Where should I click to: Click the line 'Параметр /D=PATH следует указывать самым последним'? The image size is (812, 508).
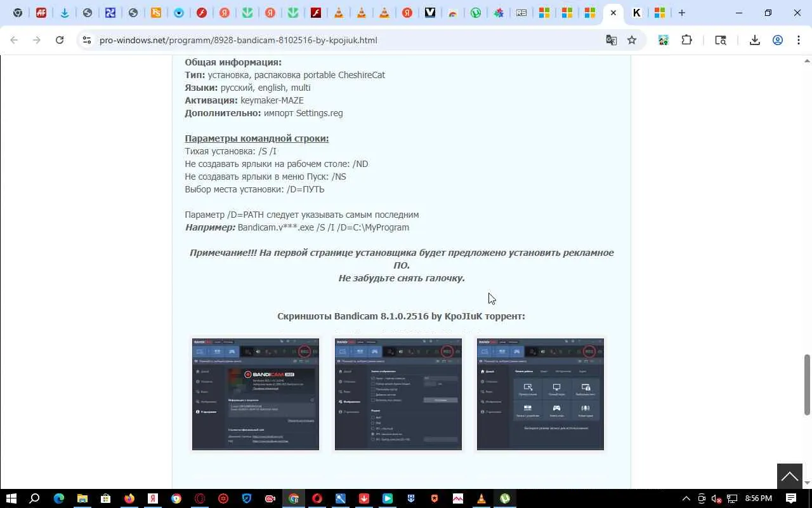(302, 215)
